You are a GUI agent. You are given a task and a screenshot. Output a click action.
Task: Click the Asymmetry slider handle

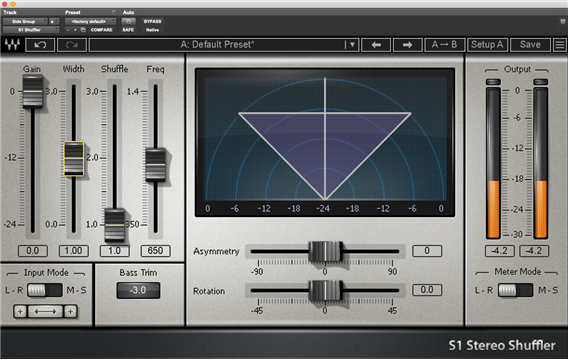coord(325,252)
